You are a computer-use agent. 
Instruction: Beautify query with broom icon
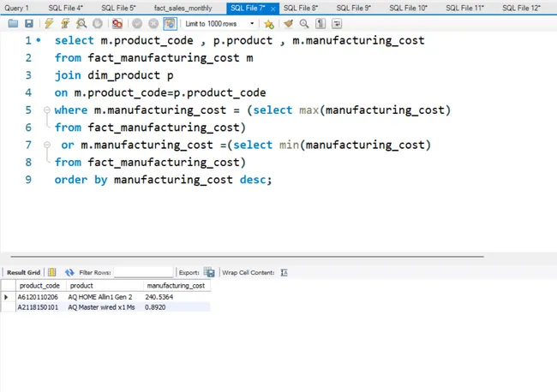click(x=288, y=24)
